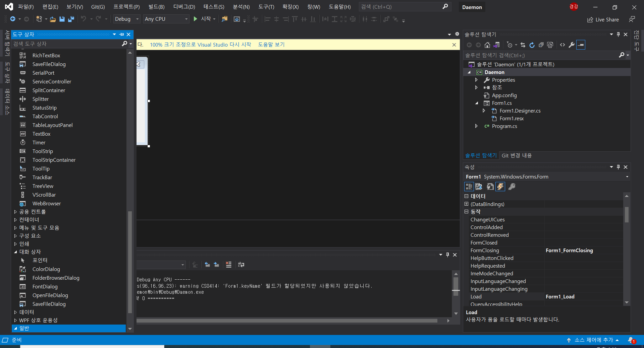644x348 pixels.
Task: Open the Any CPU platform dropdown
Action: 166,19
